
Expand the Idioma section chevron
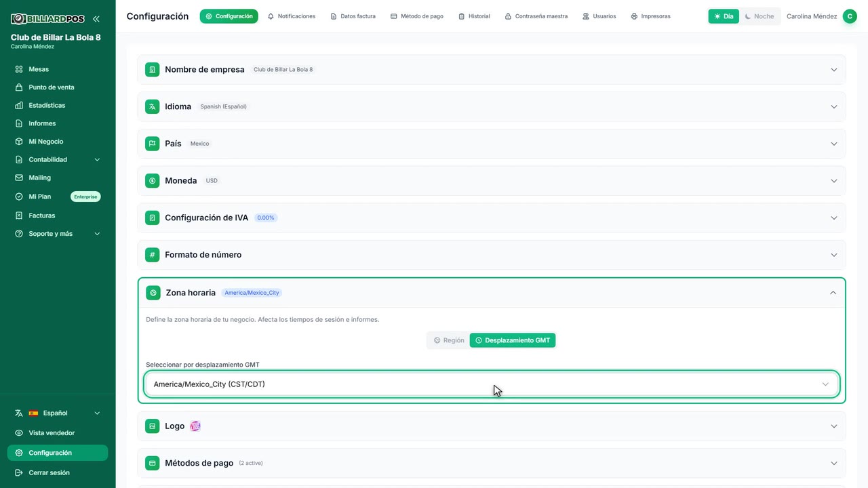(833, 106)
